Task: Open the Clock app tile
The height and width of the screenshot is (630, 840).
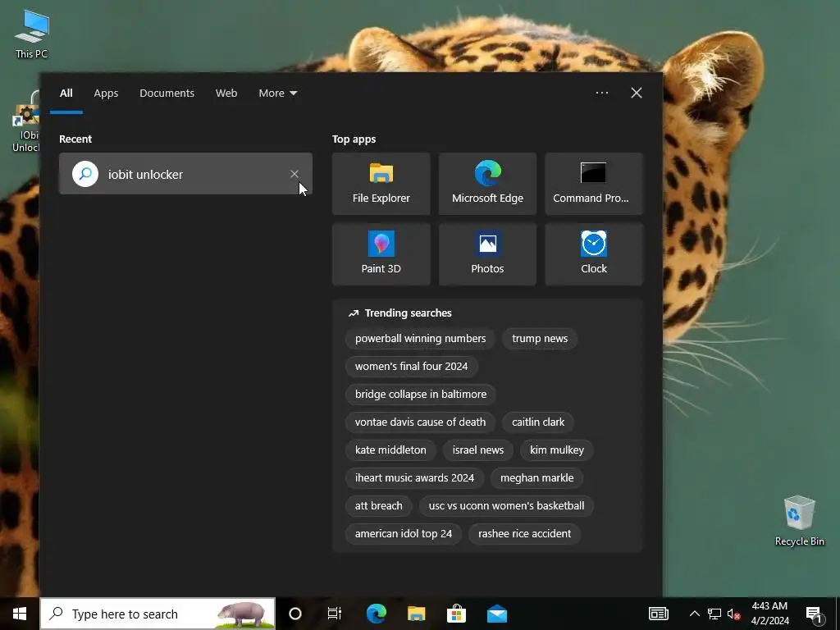Action: click(x=594, y=254)
